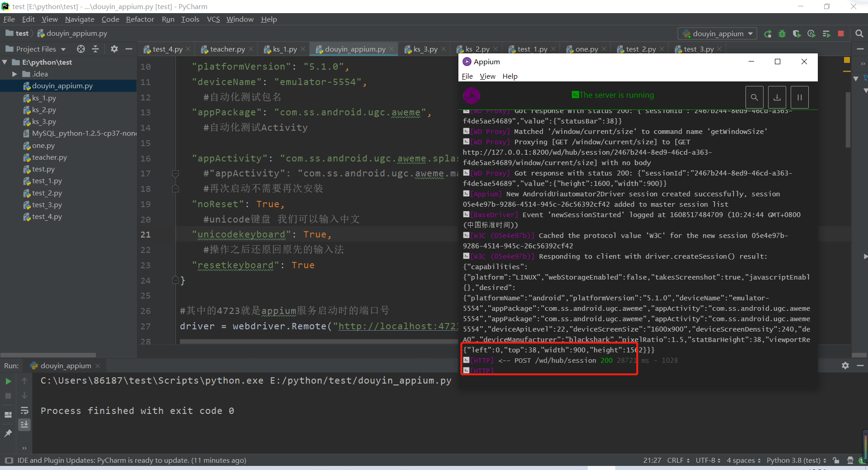Click the test breadcrumb in navigation bar
This screenshot has width=868, height=470.
[17, 33]
